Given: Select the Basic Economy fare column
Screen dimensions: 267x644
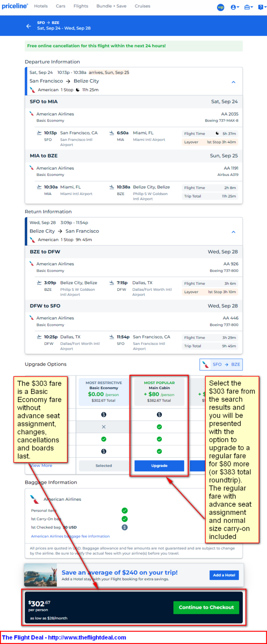Looking at the screenshot, I should coord(104,391).
